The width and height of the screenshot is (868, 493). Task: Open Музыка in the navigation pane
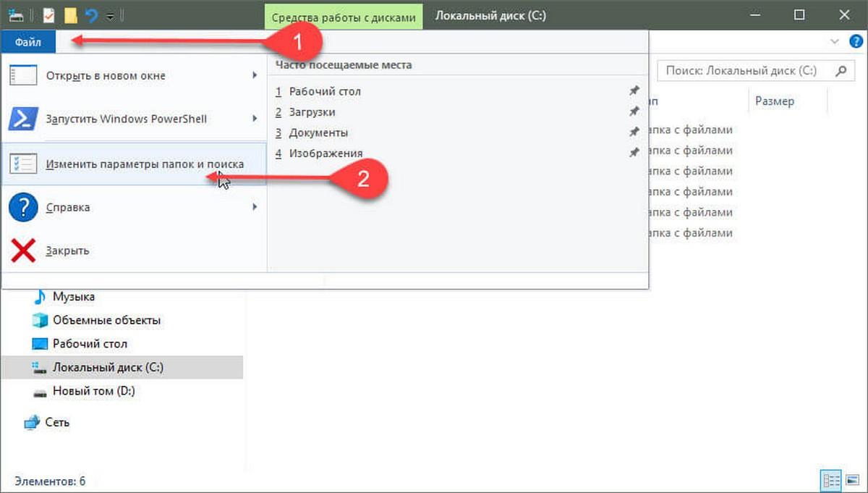point(73,296)
